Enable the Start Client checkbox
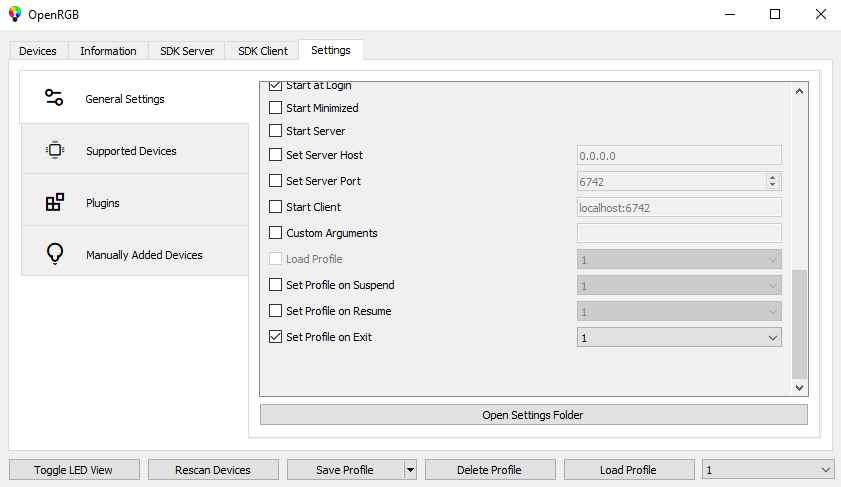Image resolution: width=841 pixels, height=487 pixels. pos(275,207)
